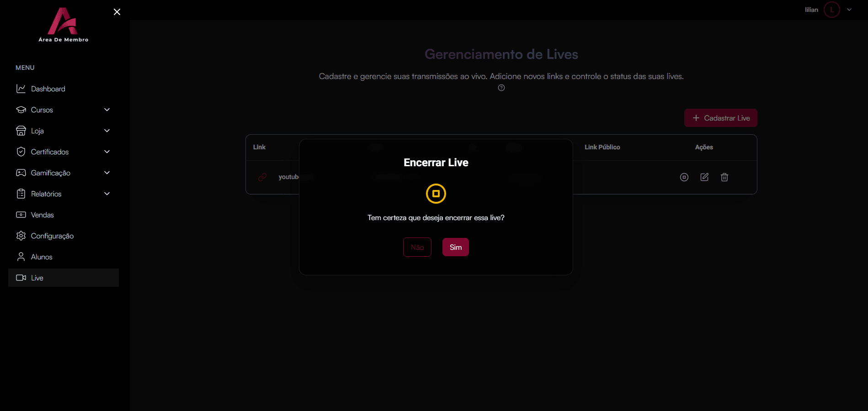Expand the Loja chevron
Viewport: 868px width, 411px height.
click(107, 131)
